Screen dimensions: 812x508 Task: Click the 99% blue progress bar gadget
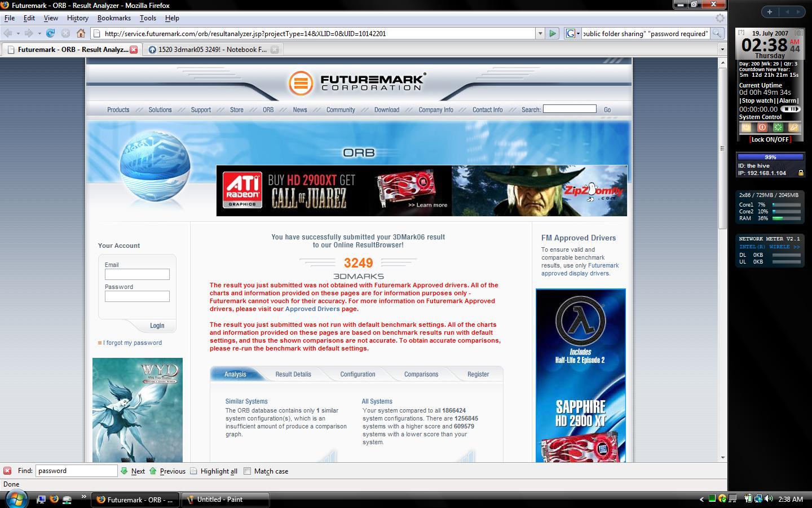(770, 157)
